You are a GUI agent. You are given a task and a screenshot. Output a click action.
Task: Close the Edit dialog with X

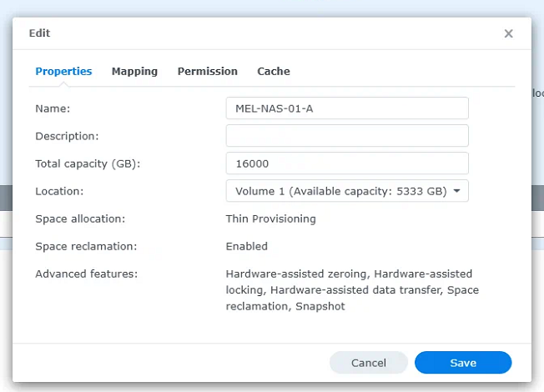(508, 33)
